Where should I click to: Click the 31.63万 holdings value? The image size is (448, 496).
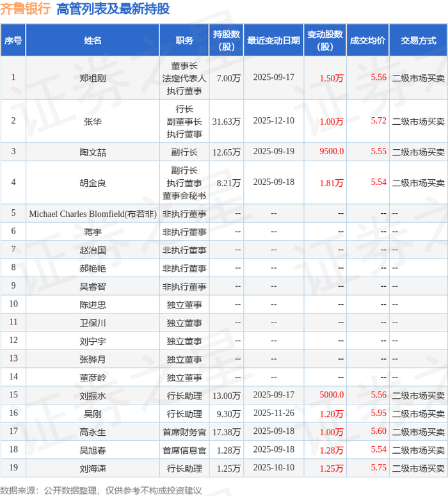click(x=226, y=121)
